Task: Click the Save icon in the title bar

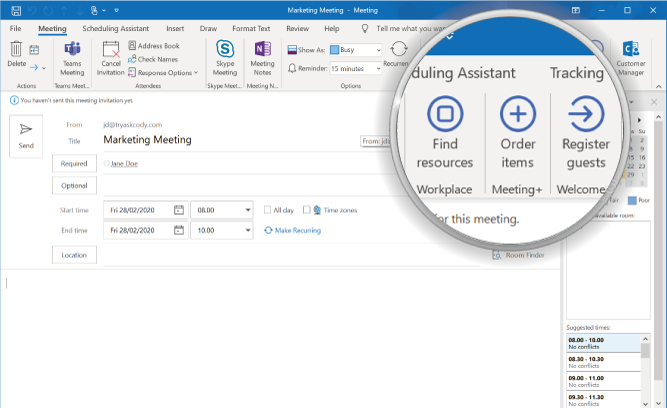Action: tap(16, 10)
